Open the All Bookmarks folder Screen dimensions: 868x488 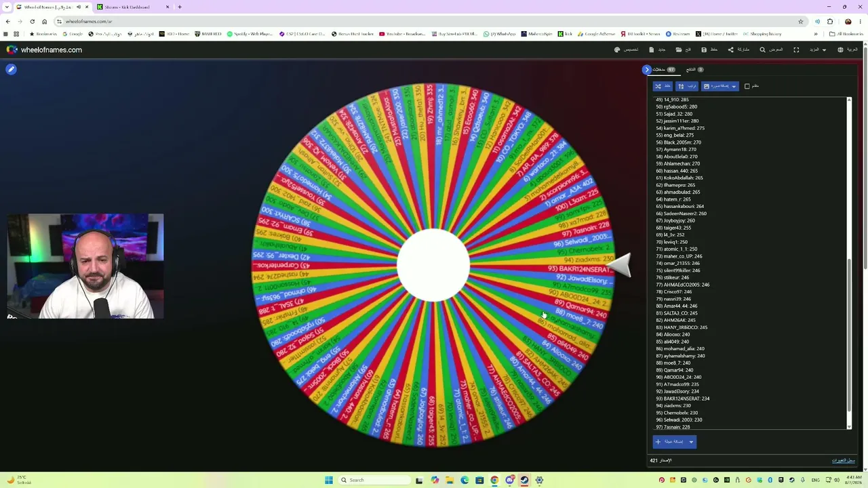click(x=846, y=34)
